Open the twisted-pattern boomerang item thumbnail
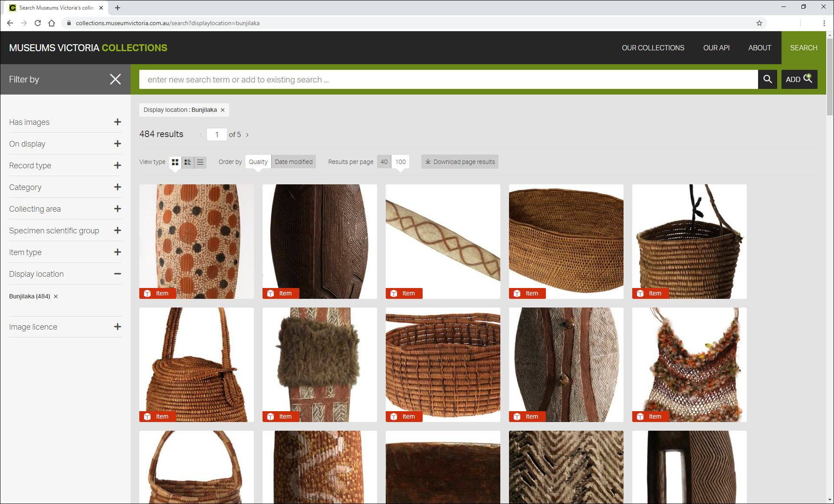The image size is (834, 504). click(443, 241)
